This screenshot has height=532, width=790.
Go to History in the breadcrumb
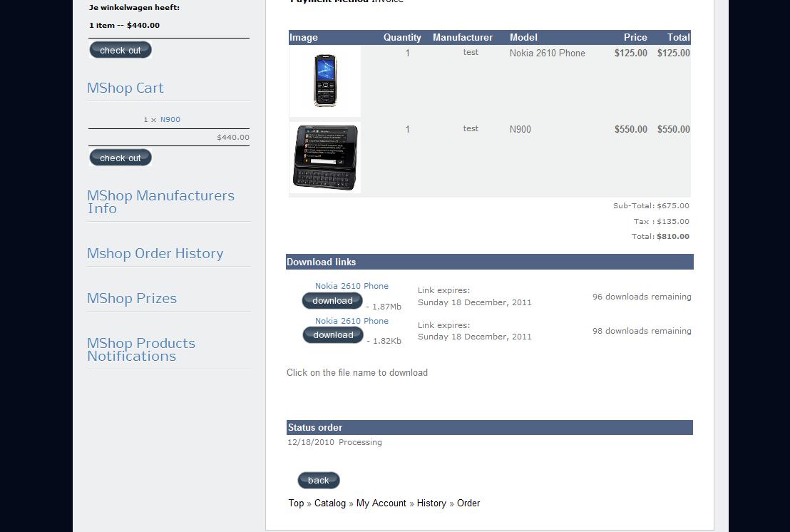point(431,503)
